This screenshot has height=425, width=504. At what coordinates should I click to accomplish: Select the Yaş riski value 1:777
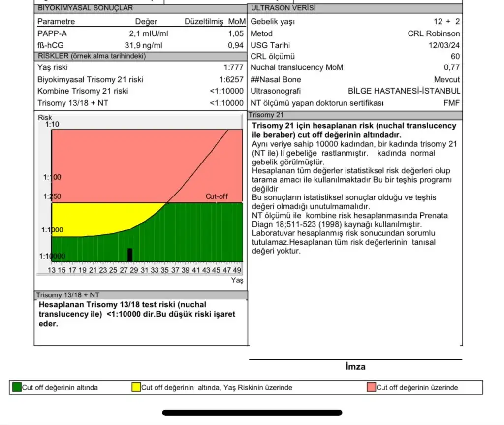(x=233, y=67)
